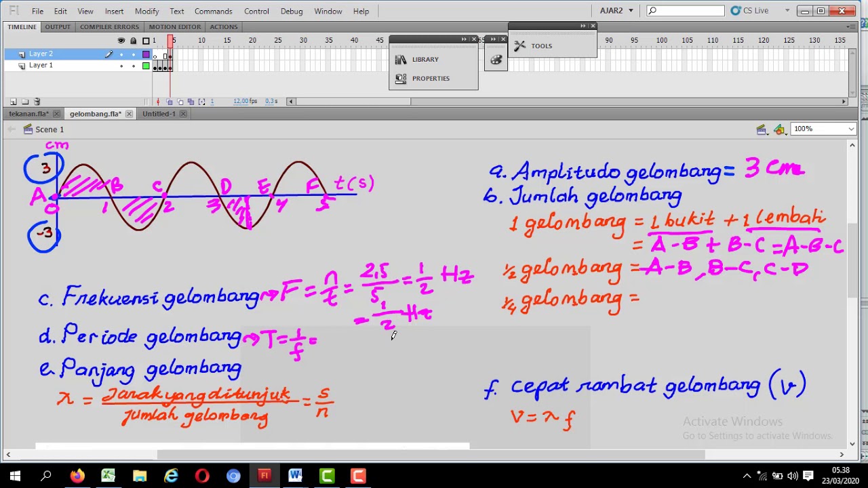Open Word from the taskbar

296,476
